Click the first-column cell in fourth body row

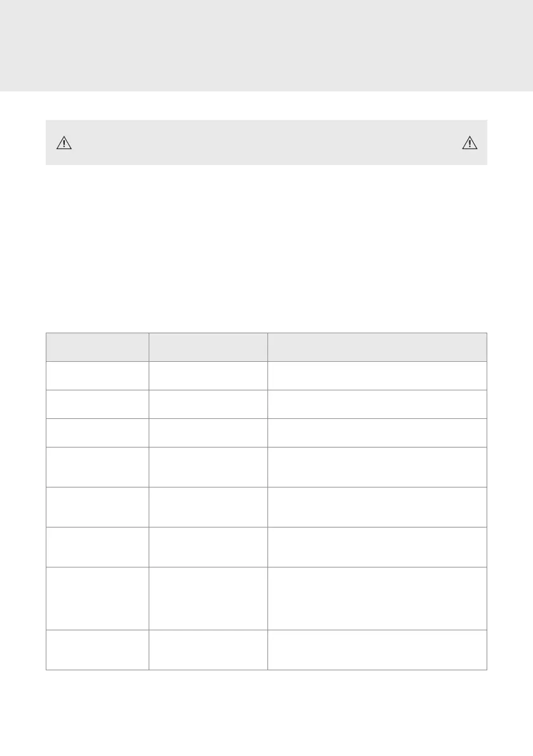click(97, 467)
